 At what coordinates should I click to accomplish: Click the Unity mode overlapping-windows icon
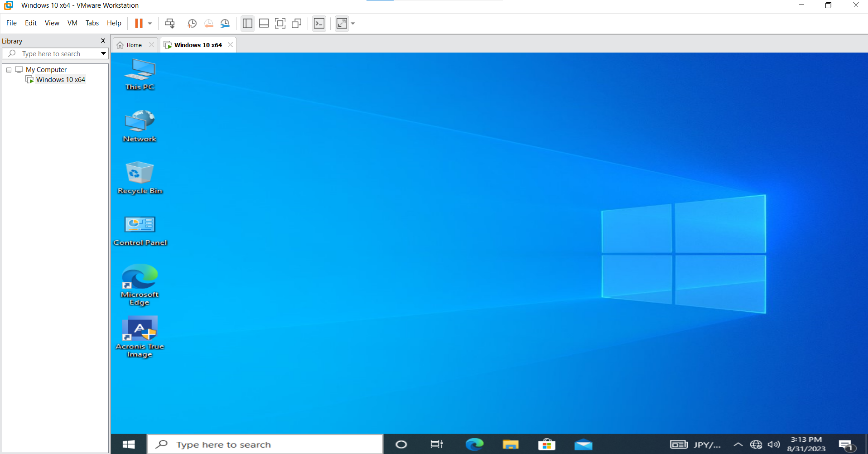pos(297,23)
